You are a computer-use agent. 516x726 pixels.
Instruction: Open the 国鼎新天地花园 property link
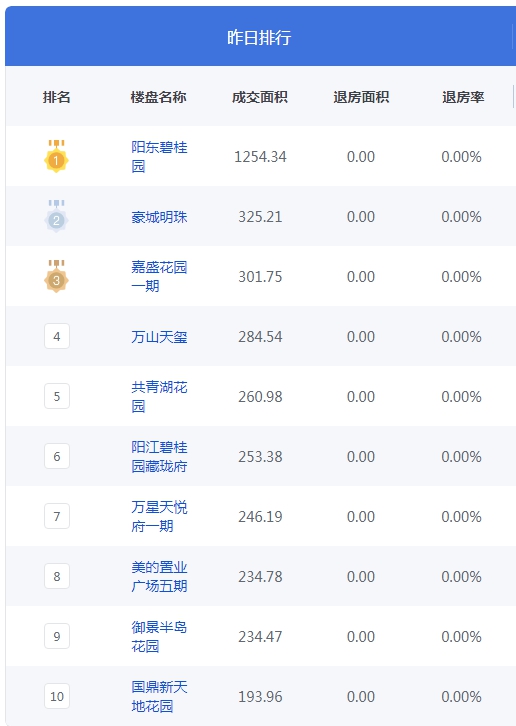(159, 696)
